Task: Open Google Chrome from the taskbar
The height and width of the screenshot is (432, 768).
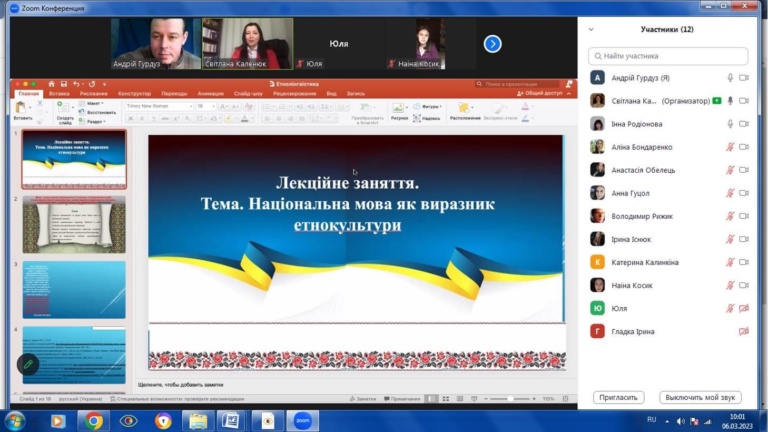Action: (x=93, y=421)
